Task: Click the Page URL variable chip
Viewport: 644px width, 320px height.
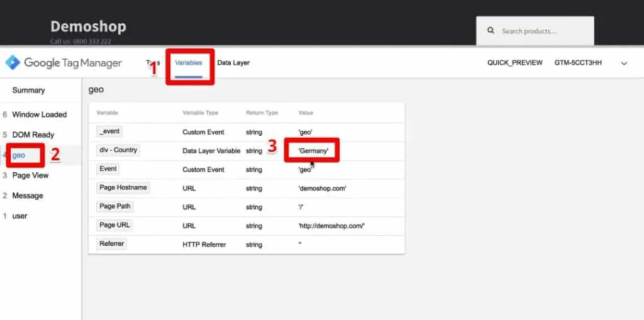Action: [x=114, y=225]
